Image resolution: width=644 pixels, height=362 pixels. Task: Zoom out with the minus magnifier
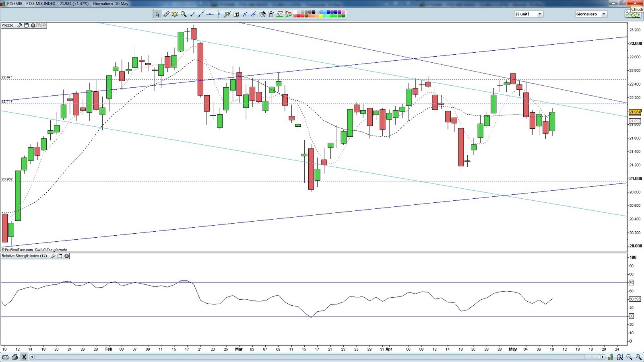coord(630,357)
